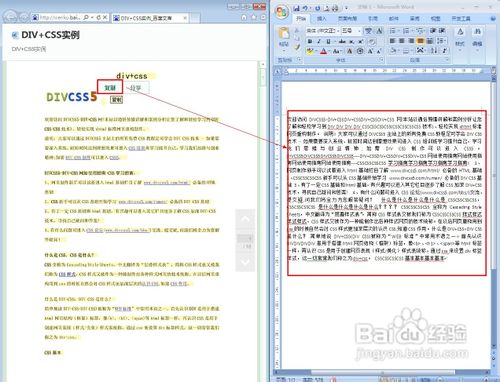
Task: Switch to the 引用 ribbon tab
Action: click(373, 19)
